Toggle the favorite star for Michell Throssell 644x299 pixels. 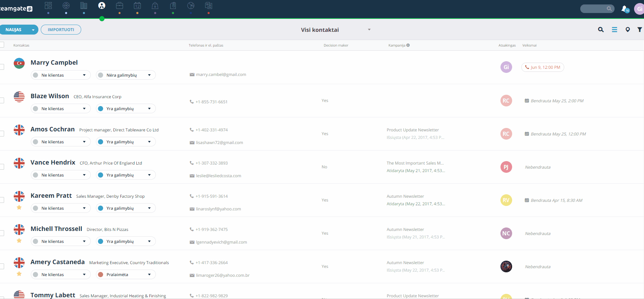point(19,240)
